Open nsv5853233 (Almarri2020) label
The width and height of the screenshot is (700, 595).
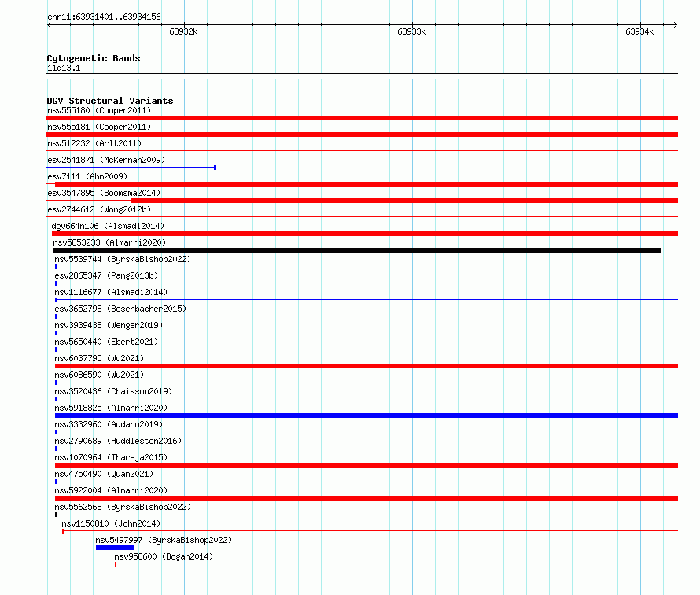point(109,242)
